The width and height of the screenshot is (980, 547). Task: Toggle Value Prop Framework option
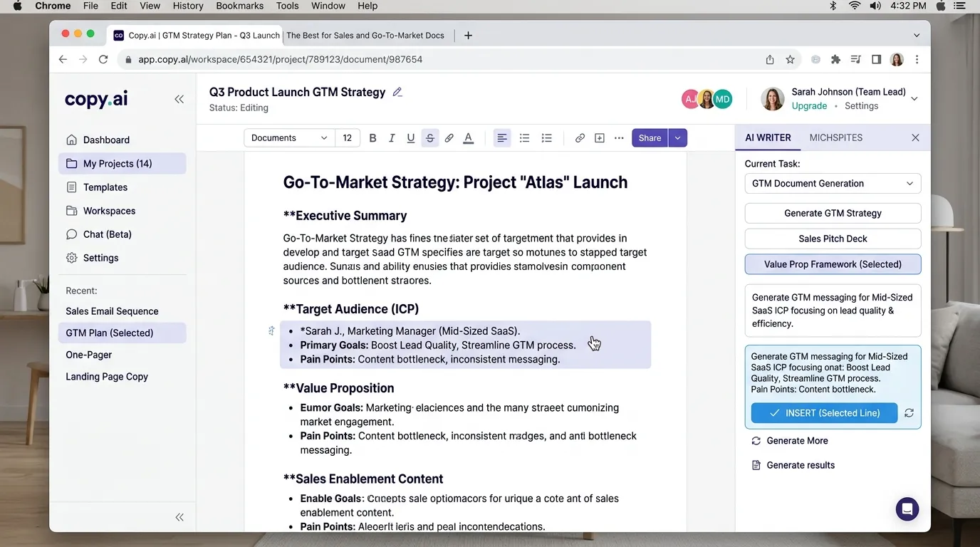833,264
